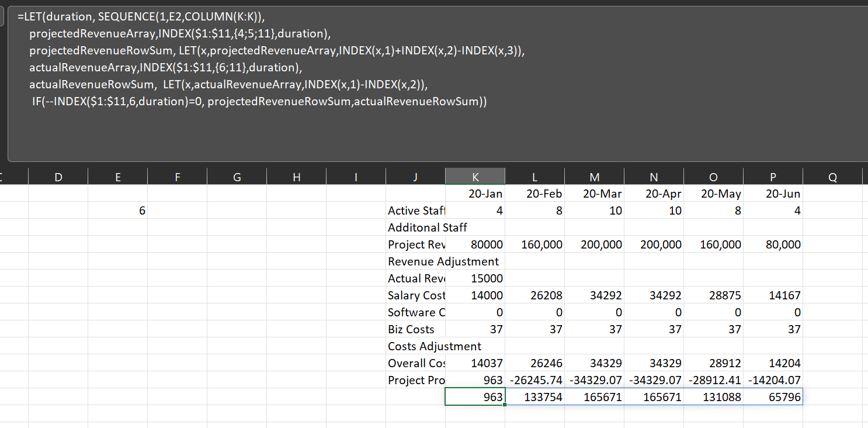Select column header L
The image size is (868, 428).
(x=534, y=177)
